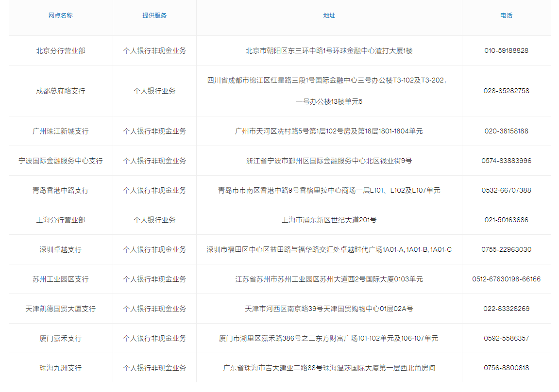Click phone number 0755-22963030
The height and width of the screenshot is (392, 559).
click(506, 249)
